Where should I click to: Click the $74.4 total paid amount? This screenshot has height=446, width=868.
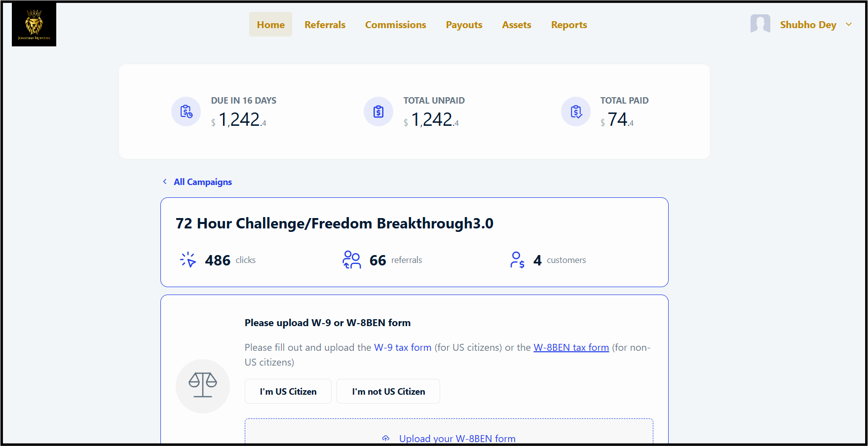[617, 120]
